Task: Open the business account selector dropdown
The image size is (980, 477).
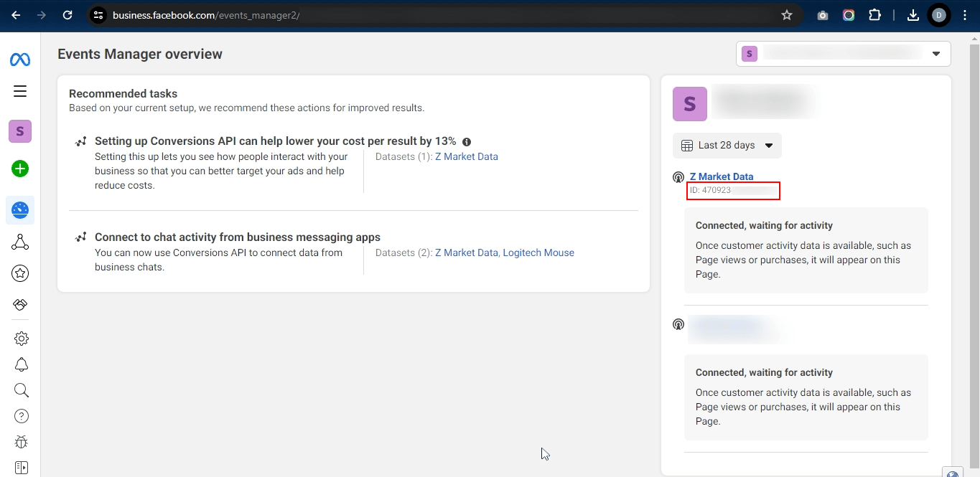Action: (843, 54)
